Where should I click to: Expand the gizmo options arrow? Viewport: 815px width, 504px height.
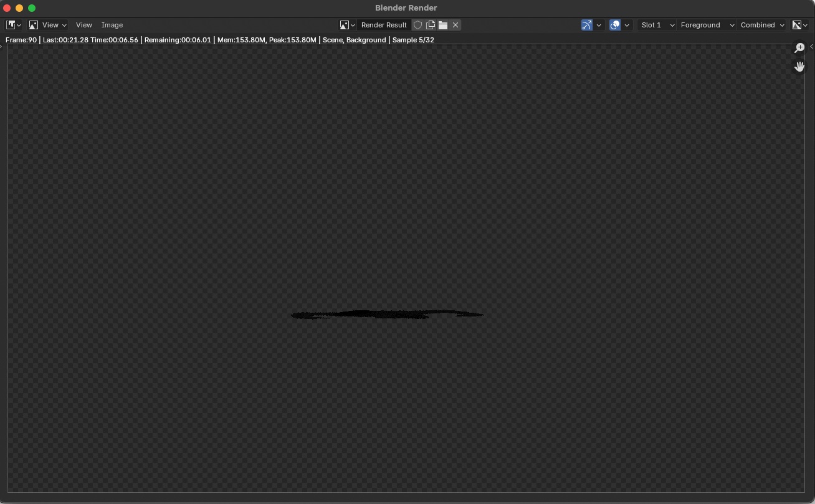pyautogui.click(x=599, y=25)
